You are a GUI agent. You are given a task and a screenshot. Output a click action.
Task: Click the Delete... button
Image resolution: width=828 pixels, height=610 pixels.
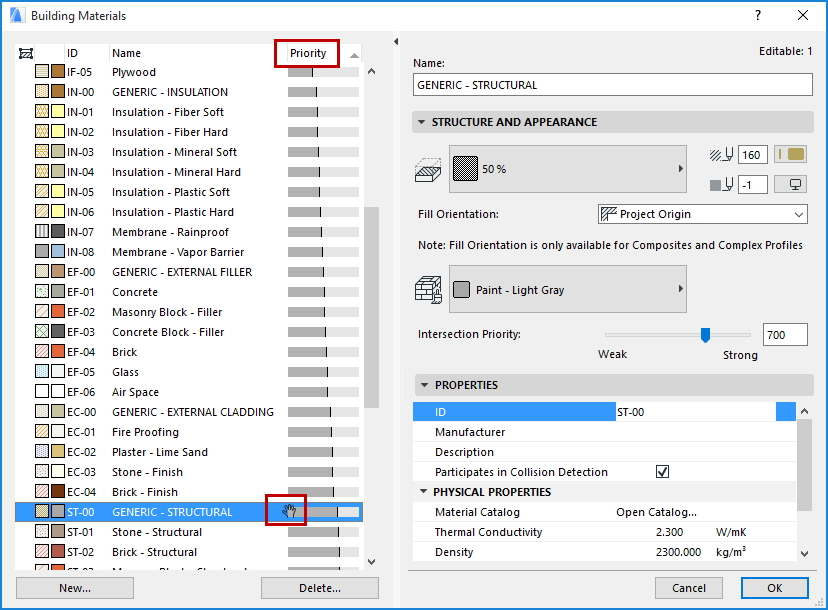pos(320,588)
